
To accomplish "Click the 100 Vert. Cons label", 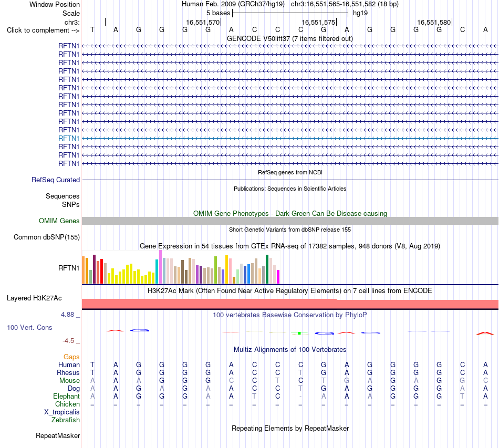I will 29,327.
